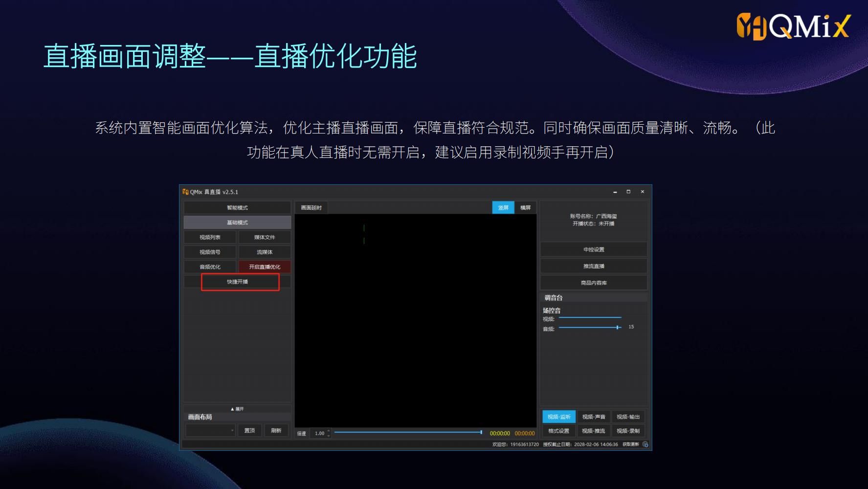Open 推流直播 push streaming

click(594, 266)
